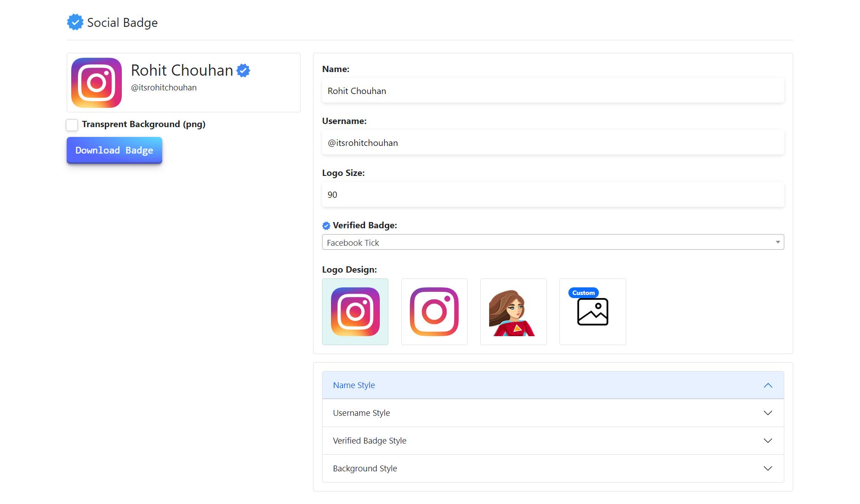Screen dimensions: 860x504
Task: Click the Logo Design label
Action: point(349,269)
